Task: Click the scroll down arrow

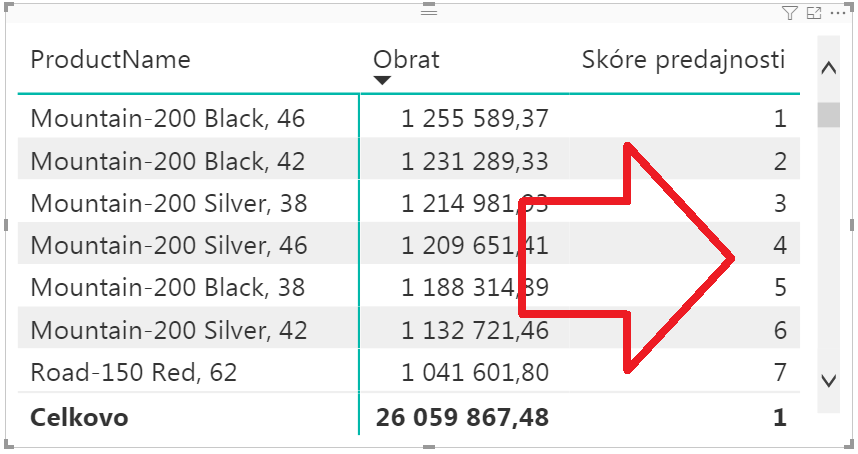Action: 828,380
